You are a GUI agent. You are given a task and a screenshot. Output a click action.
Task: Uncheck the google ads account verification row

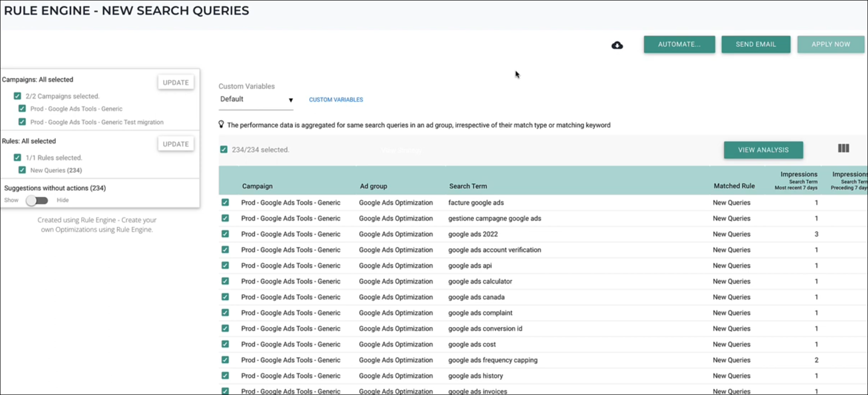(225, 249)
